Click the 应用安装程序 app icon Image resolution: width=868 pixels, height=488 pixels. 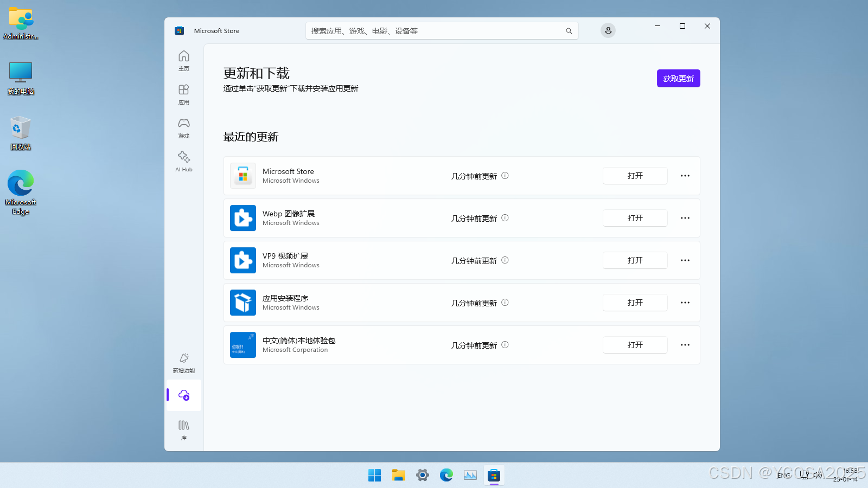(243, 303)
